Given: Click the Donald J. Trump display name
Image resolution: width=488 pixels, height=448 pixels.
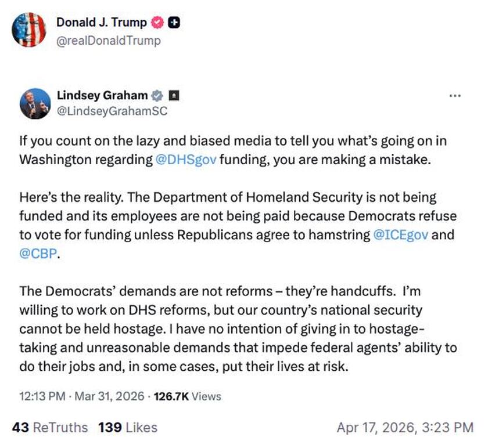Looking at the screenshot, I should (x=101, y=23).
